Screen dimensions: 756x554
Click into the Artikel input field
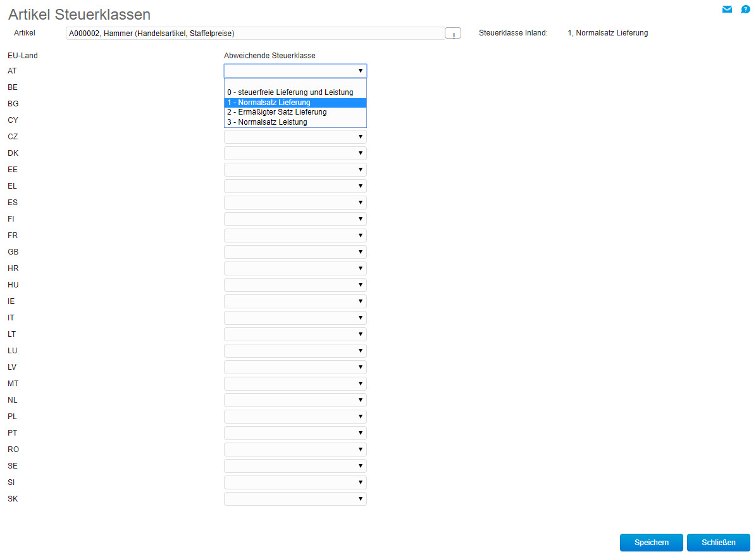pyautogui.click(x=253, y=34)
